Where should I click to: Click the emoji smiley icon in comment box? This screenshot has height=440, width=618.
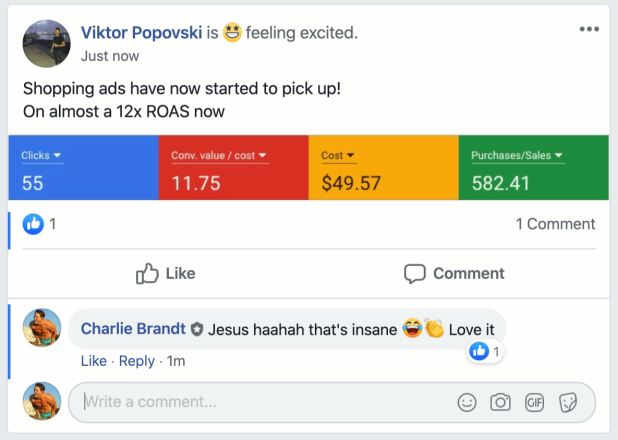pyautogui.click(x=467, y=403)
